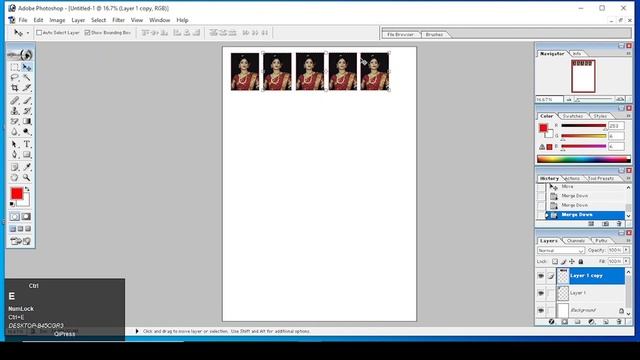The width and height of the screenshot is (640, 360).
Task: Hide the Background layer
Action: click(541, 310)
